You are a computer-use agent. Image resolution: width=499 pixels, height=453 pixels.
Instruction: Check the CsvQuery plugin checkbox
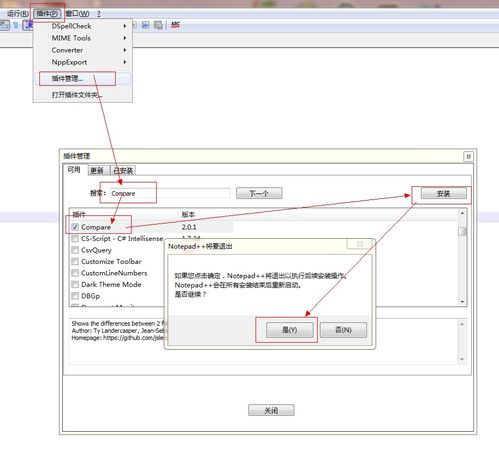[75, 250]
